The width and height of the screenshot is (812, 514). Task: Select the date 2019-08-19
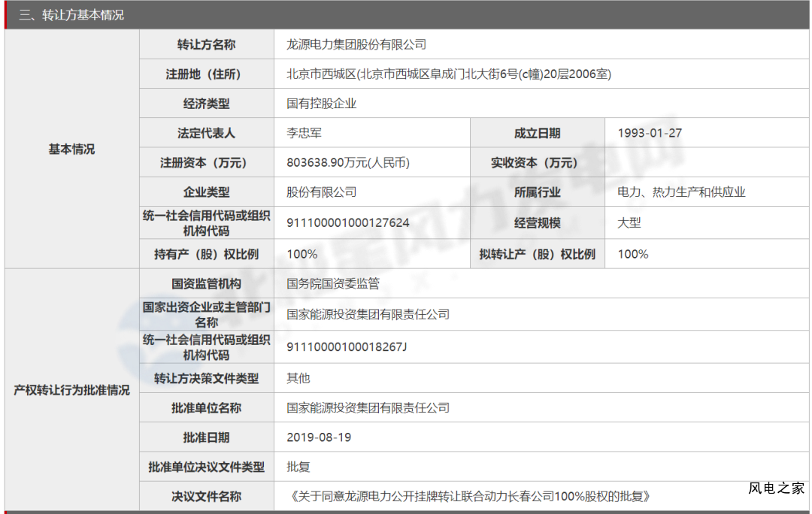[x=319, y=437]
